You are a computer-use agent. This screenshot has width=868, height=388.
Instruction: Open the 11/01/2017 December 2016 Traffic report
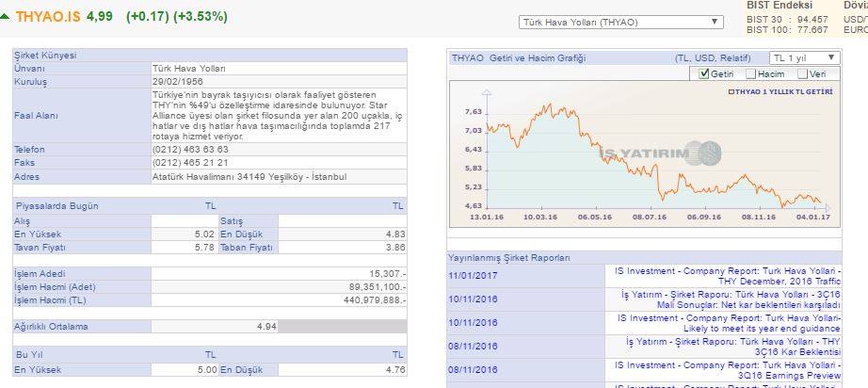tap(728, 276)
